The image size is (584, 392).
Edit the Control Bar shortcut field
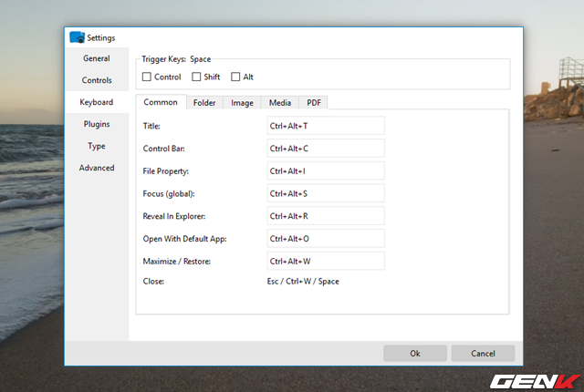[325, 148]
